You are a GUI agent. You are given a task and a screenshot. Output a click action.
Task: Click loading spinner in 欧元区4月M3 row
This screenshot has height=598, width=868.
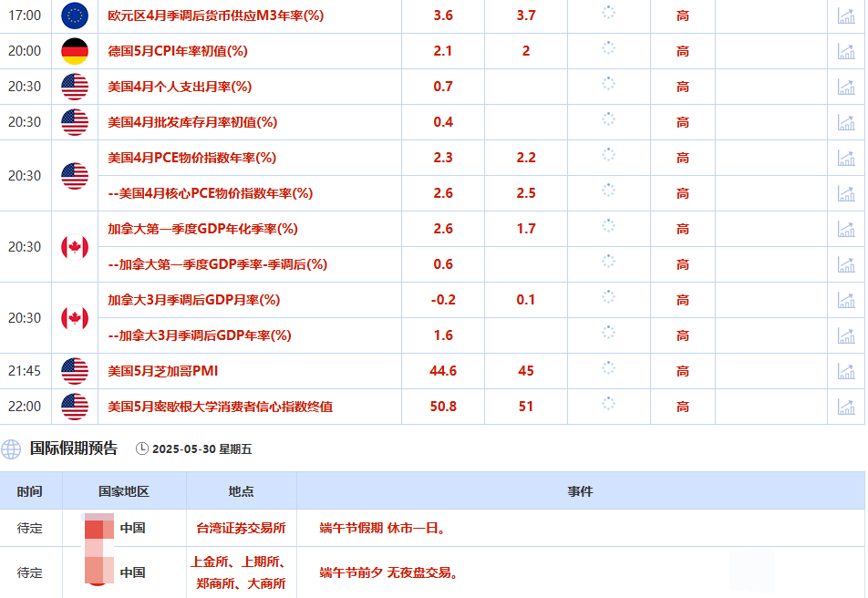coord(608,13)
